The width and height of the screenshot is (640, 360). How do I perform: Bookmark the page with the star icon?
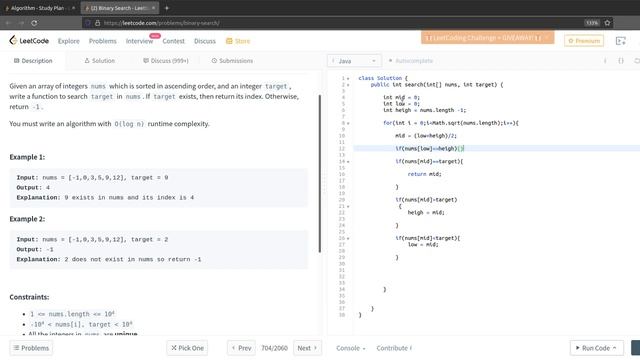tap(607, 23)
